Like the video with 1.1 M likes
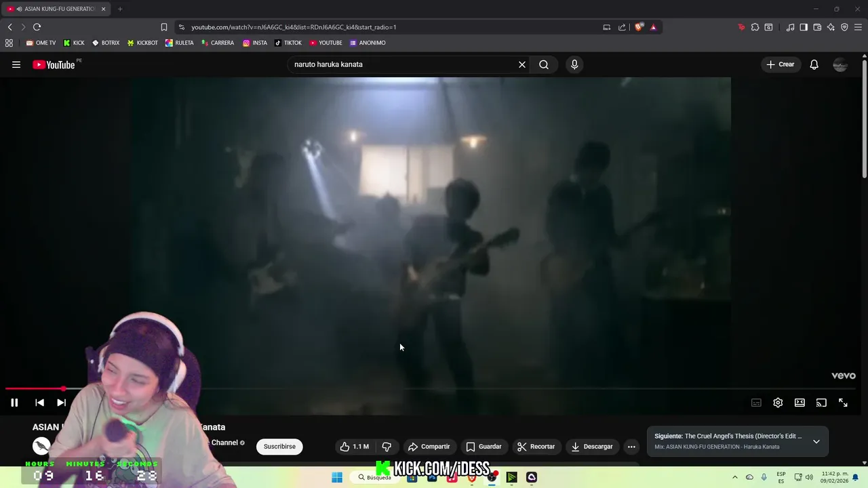This screenshot has width=868, height=488. (355, 447)
